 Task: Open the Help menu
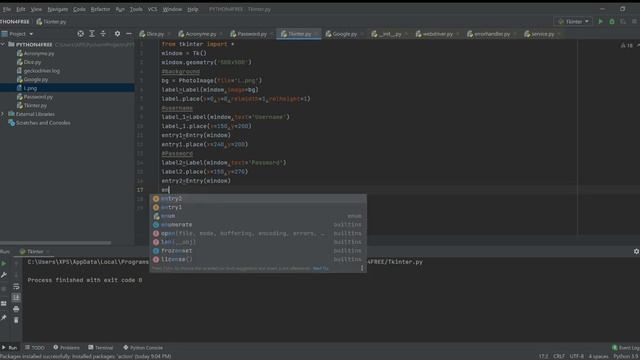(x=193, y=9)
